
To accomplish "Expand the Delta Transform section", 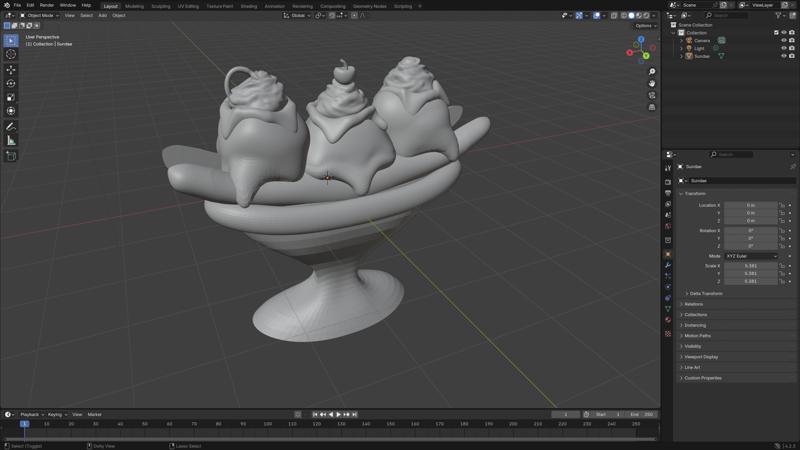I will pos(706,293).
